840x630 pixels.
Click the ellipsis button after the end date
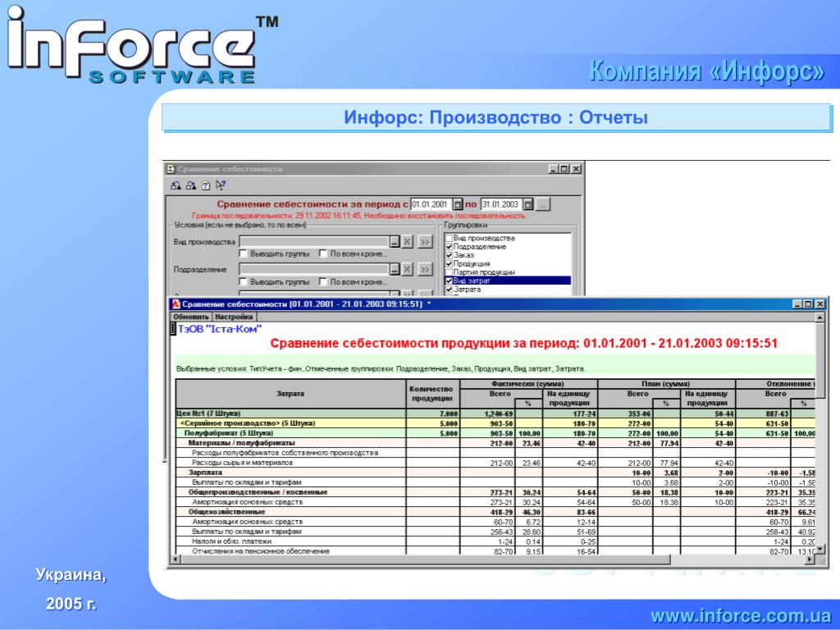click(x=542, y=204)
